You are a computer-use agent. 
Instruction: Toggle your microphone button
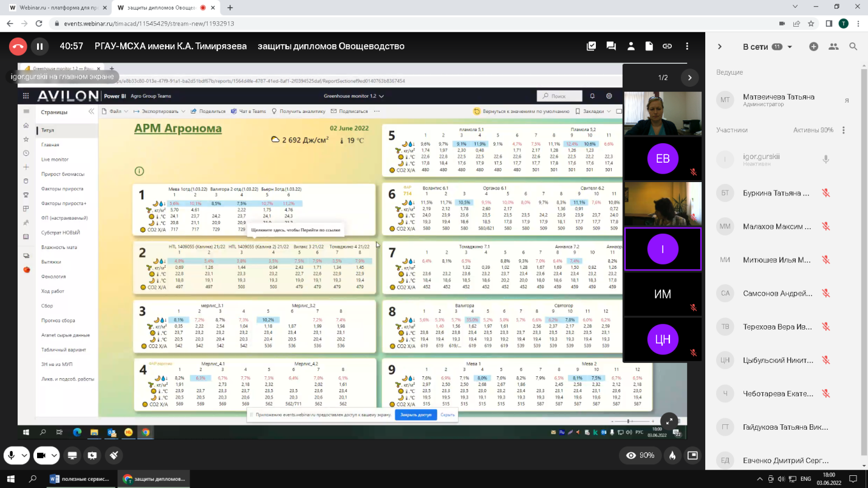11,455
